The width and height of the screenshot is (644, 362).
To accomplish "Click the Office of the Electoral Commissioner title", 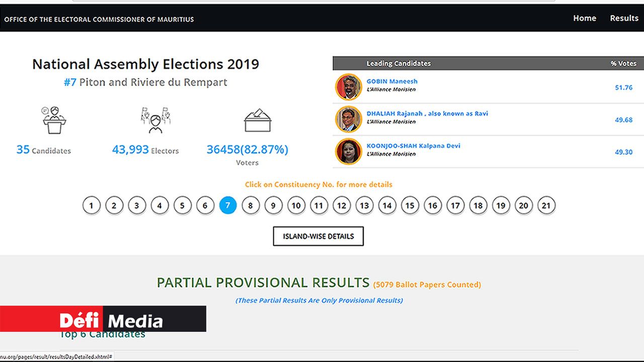I will pos(99,19).
